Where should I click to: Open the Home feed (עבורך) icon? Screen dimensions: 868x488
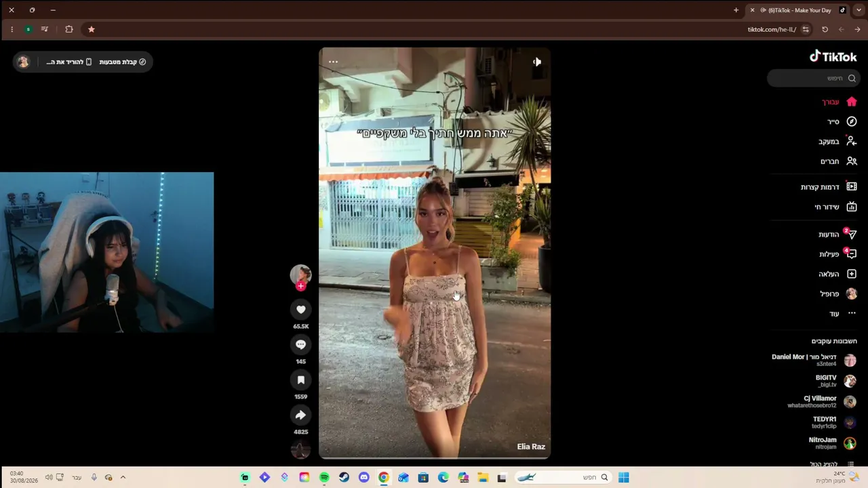852,102
